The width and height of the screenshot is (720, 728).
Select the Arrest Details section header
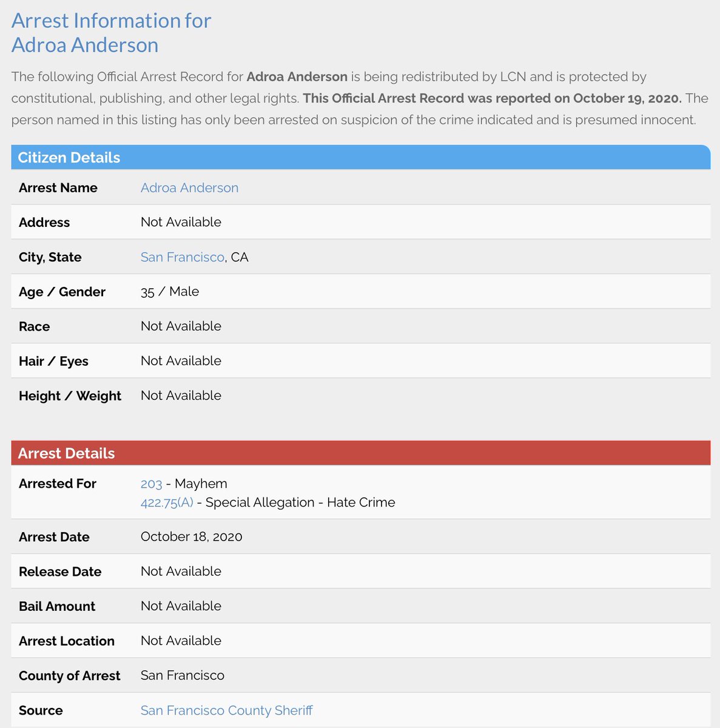tap(361, 453)
